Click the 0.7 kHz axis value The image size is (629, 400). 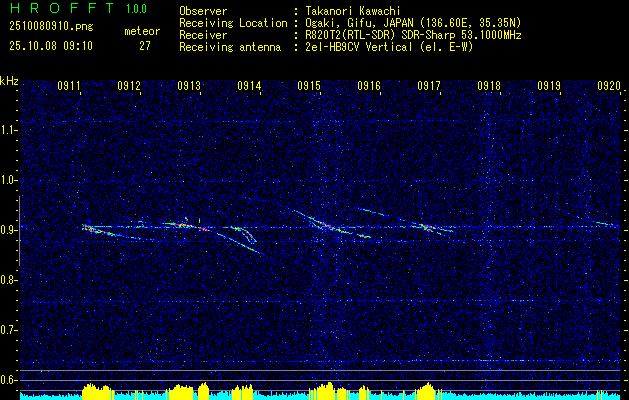8,330
